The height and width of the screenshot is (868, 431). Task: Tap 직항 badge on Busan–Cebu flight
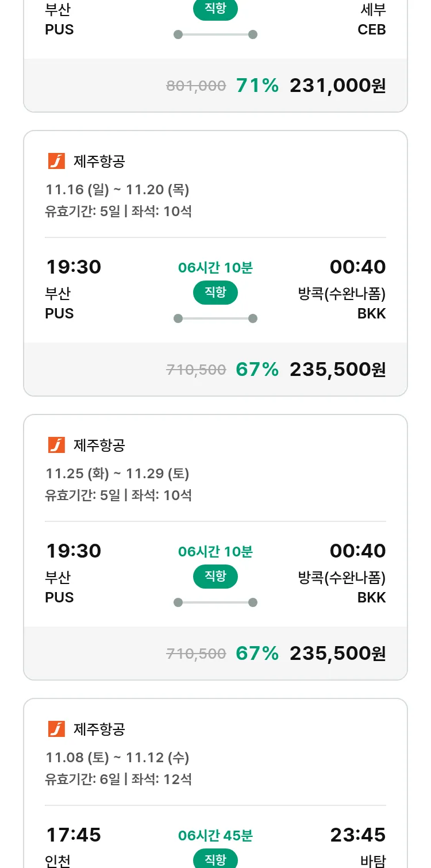point(215,10)
